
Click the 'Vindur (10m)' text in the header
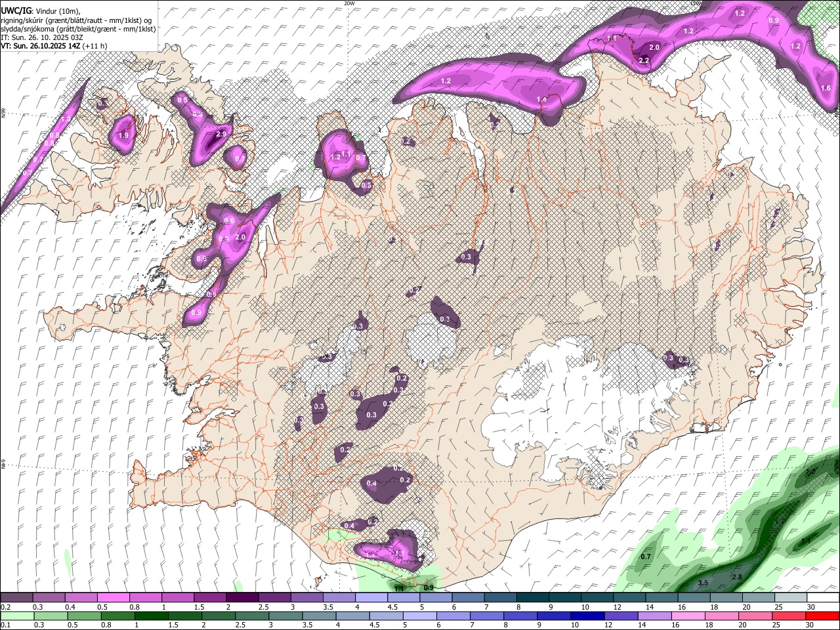(x=59, y=12)
